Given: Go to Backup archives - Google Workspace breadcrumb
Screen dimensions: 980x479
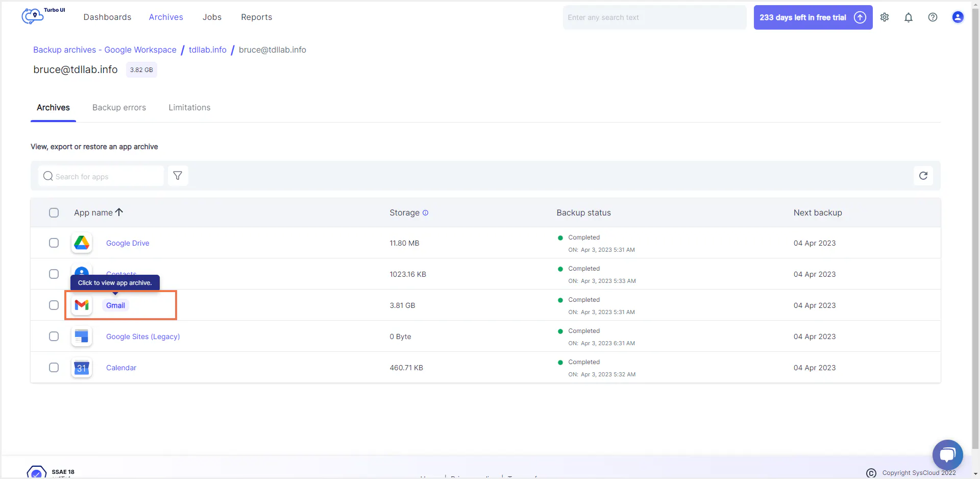Looking at the screenshot, I should (x=105, y=50).
